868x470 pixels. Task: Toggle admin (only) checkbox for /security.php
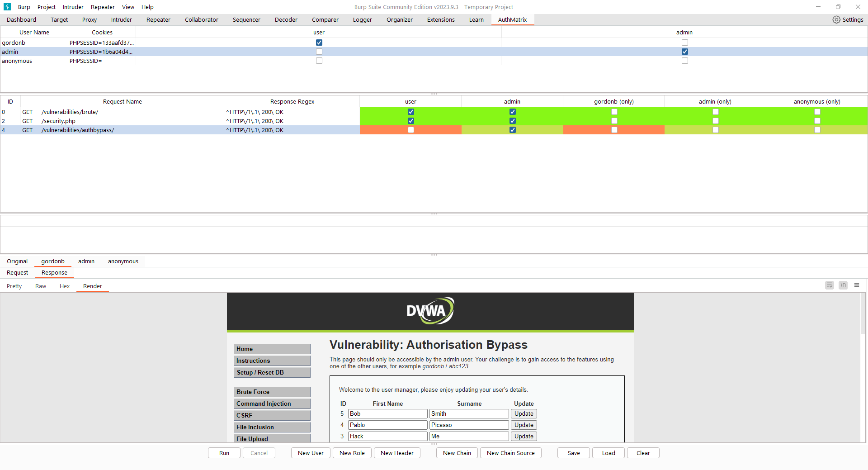pos(716,121)
